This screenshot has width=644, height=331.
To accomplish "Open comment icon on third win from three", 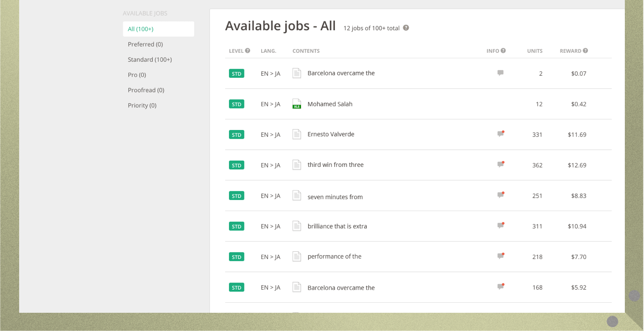I will click(x=501, y=165).
